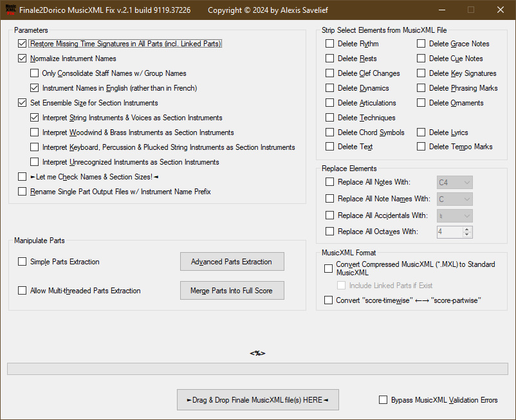Click the <%> progress label
The image size is (516, 420).
(x=257, y=353)
